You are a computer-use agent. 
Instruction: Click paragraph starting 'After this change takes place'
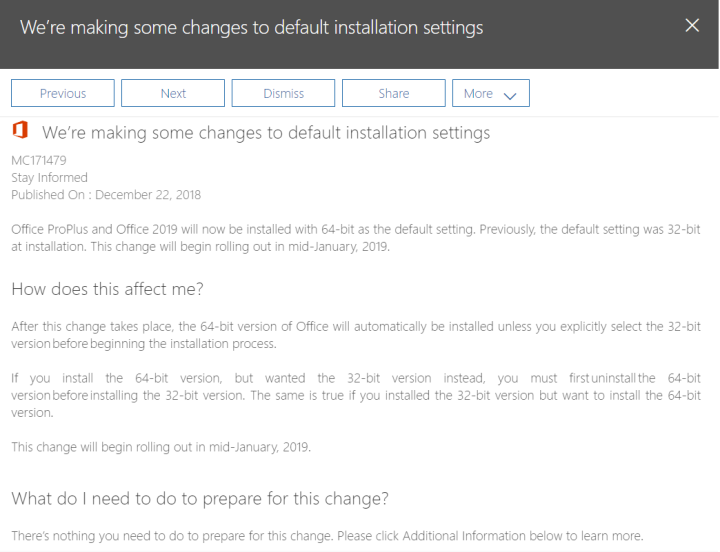pos(356,335)
